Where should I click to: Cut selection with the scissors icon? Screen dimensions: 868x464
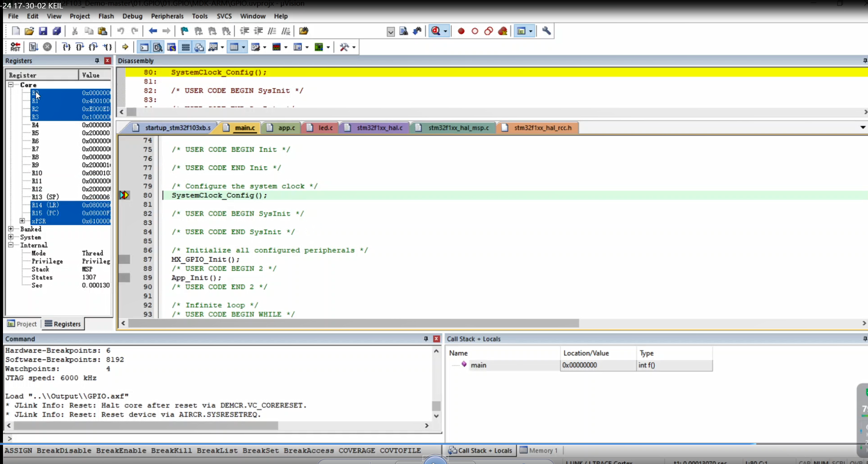coord(75,31)
